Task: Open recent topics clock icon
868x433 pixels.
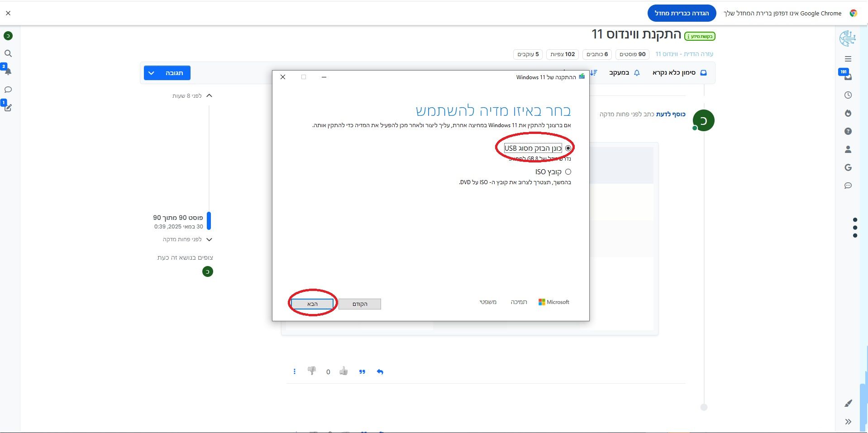Action: pyautogui.click(x=848, y=95)
